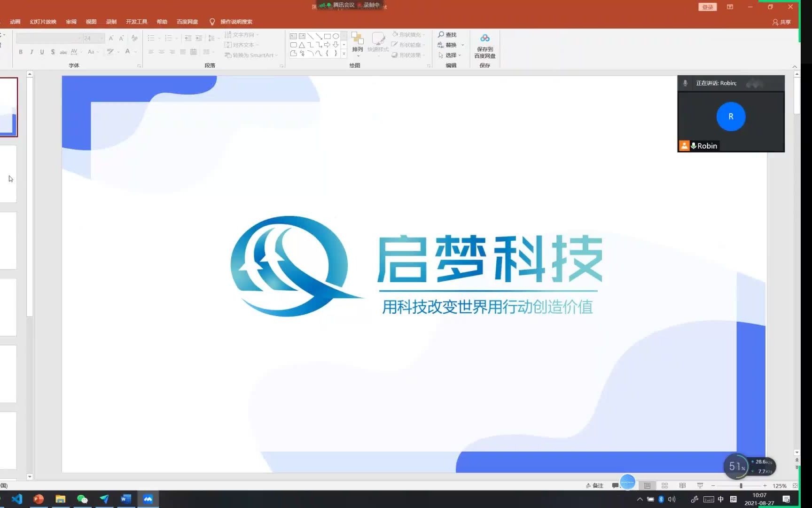The height and width of the screenshot is (508, 812).
Task: Open text highlight color picker
Action: click(113, 52)
